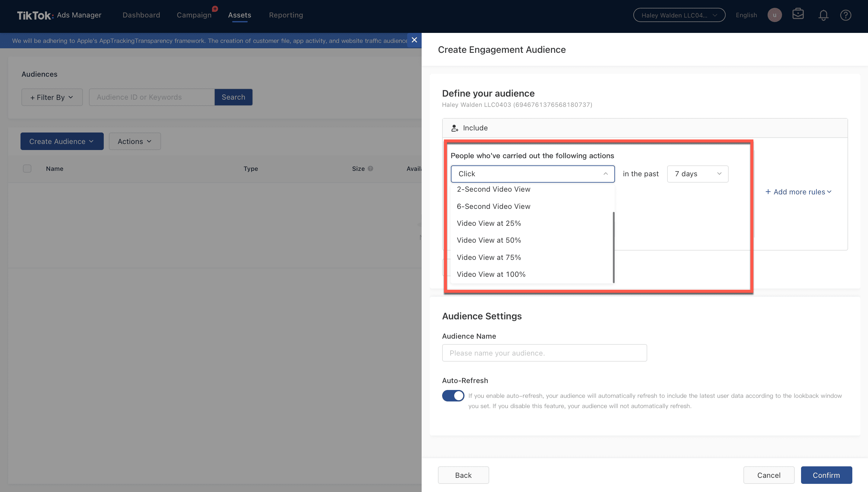Expand the Add more rules menu
This screenshot has height=492, width=868.
click(798, 192)
